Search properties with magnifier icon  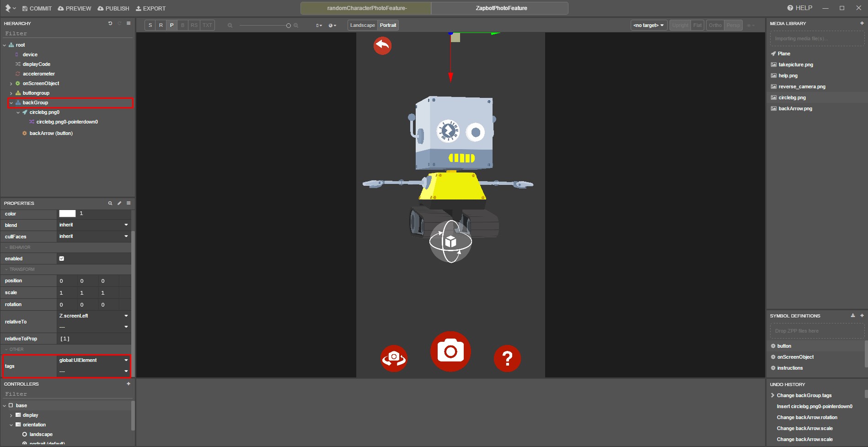tap(110, 203)
